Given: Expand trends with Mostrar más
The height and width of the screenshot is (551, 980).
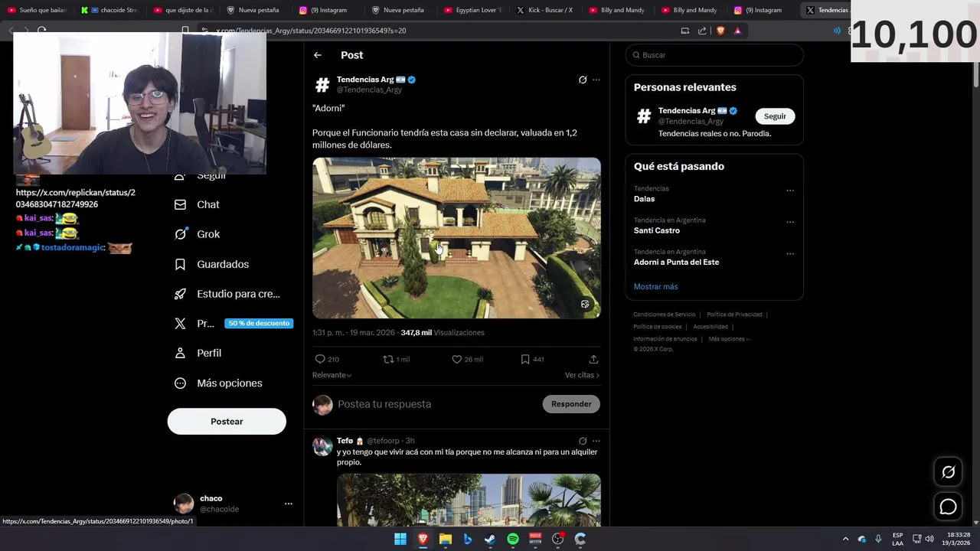Looking at the screenshot, I should (x=655, y=286).
